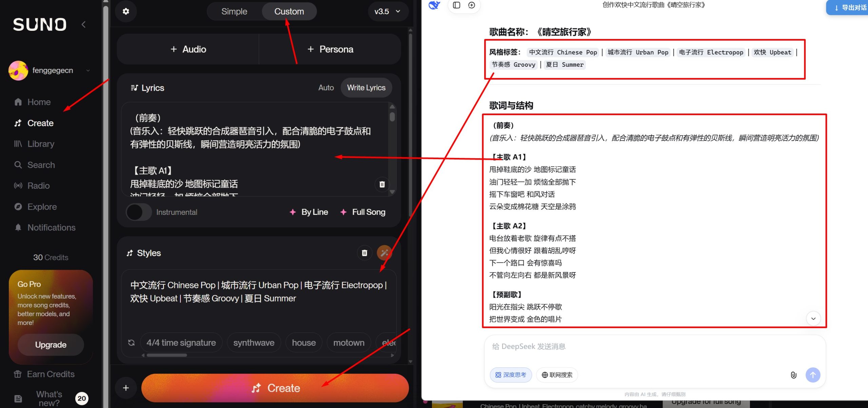Viewport: 868px width, 408px height.
Task: Open Earn Credits link
Action: (x=44, y=374)
